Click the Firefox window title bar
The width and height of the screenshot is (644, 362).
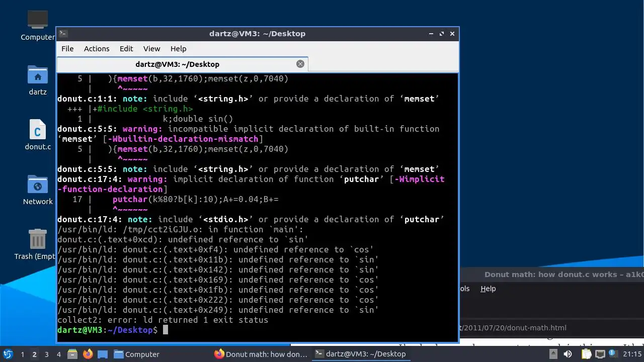coord(551,275)
